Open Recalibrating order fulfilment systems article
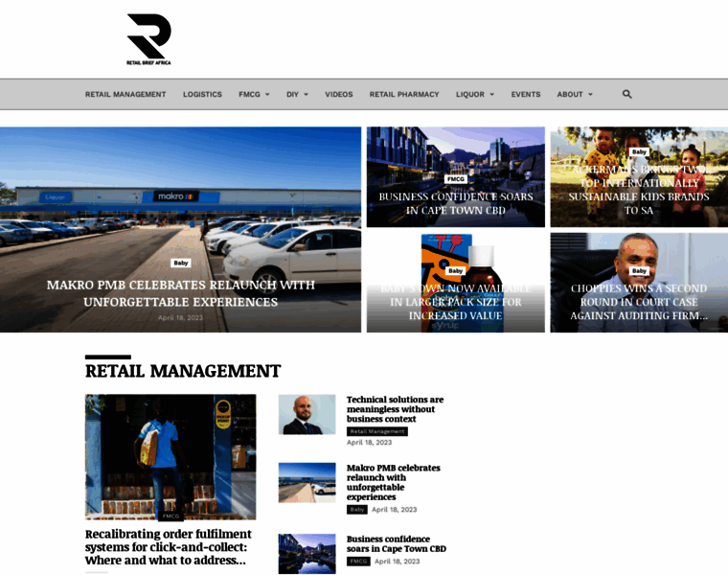 (x=169, y=546)
